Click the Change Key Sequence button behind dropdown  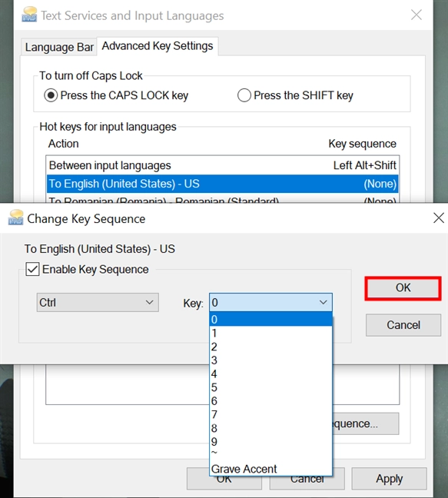[x=366, y=423]
